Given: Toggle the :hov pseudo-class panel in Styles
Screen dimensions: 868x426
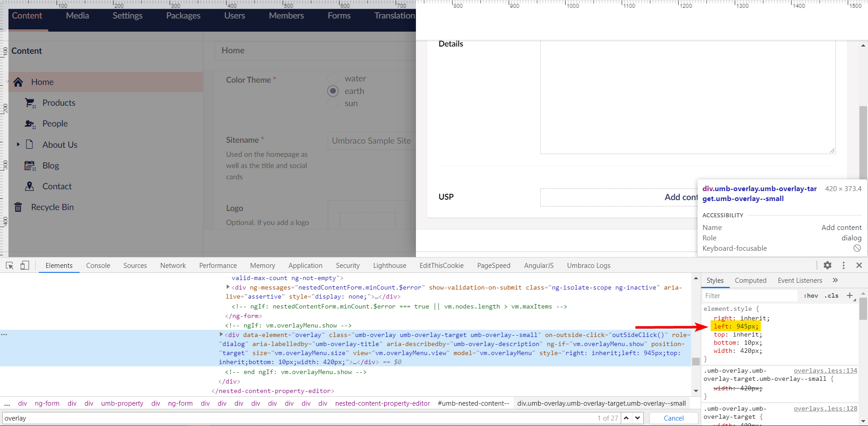Looking at the screenshot, I should pos(811,295).
